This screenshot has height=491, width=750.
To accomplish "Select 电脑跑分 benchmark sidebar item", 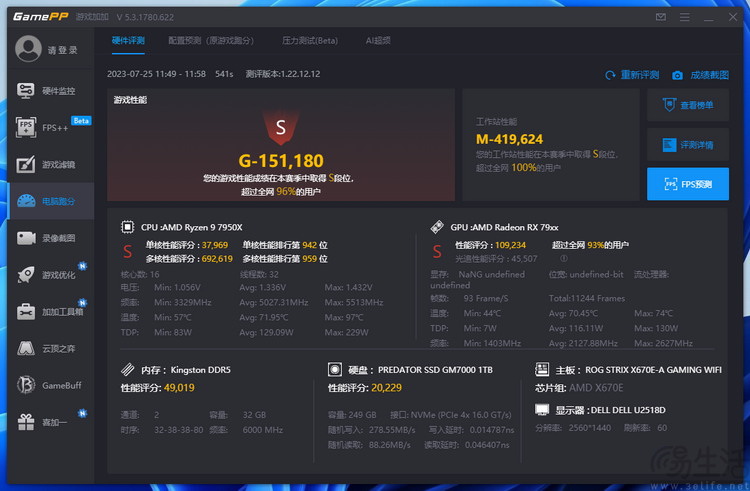I will pyautogui.click(x=50, y=201).
